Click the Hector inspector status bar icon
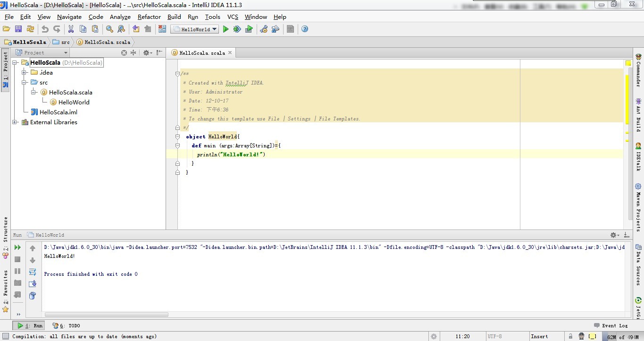644x341 pixels. (x=581, y=336)
